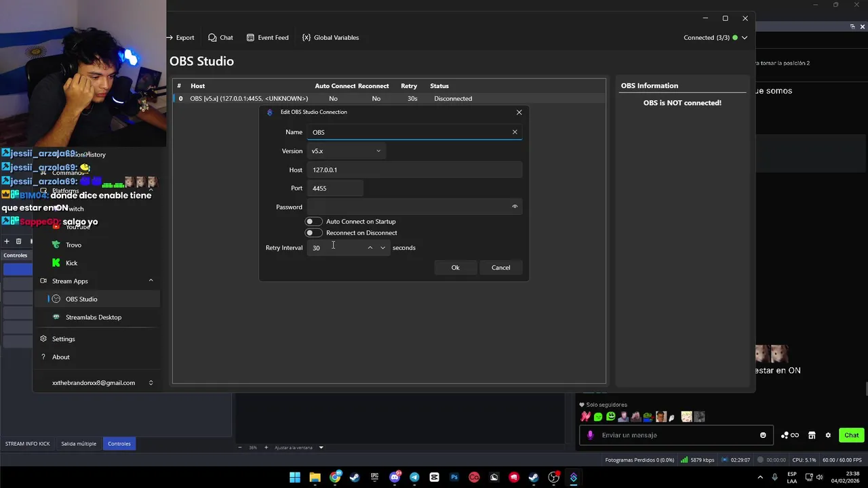Screen dimensions: 868x488
Task: Enable Reconnect on Disconnect toggle
Action: tap(313, 233)
